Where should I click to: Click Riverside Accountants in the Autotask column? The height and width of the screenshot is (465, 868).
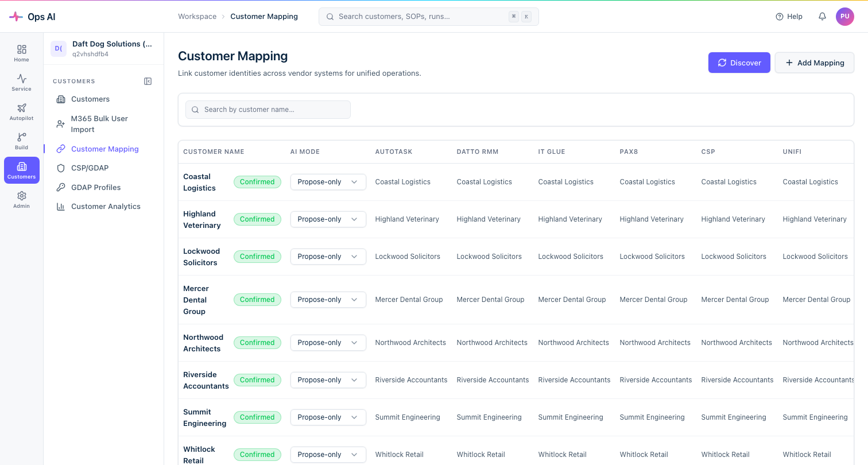pos(411,380)
